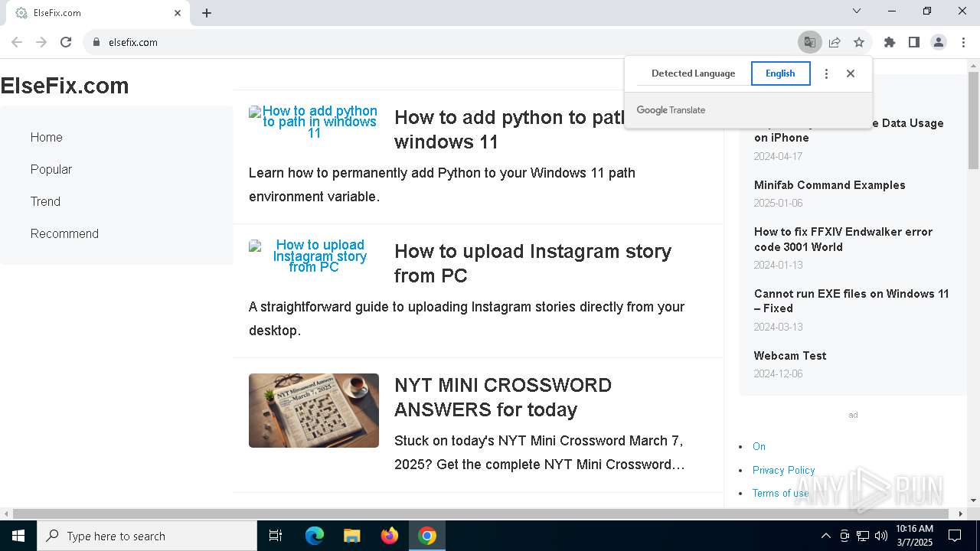Click the lock icon in address bar
This screenshot has width=980, height=551.
coord(96,42)
